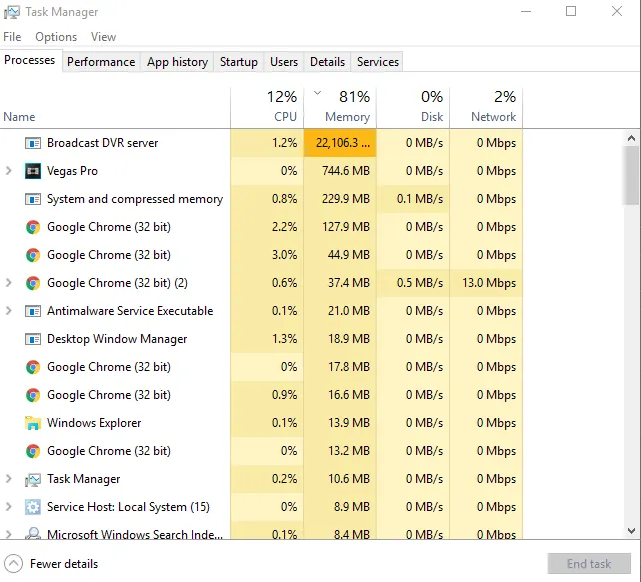
Task: Switch to the Performance tab
Action: tap(101, 62)
